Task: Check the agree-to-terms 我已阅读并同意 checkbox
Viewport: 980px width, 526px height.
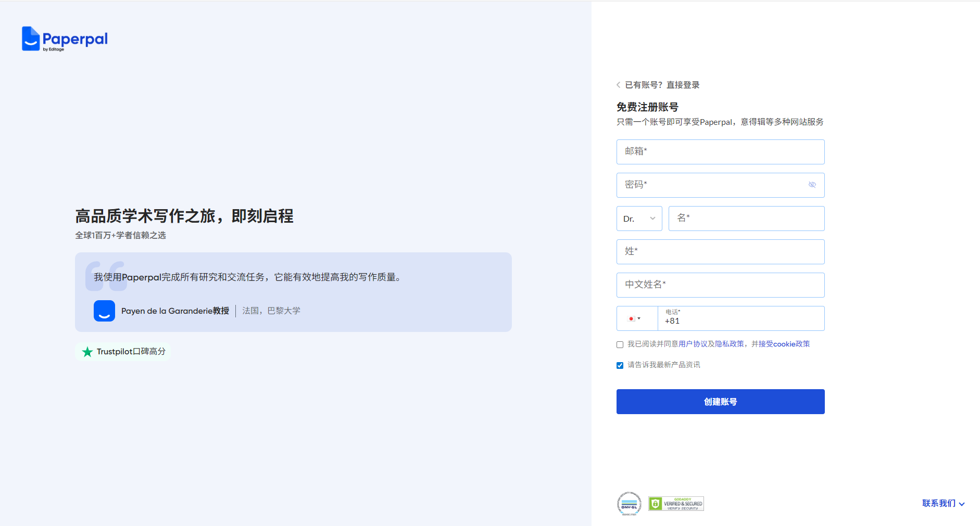Action: pos(620,344)
